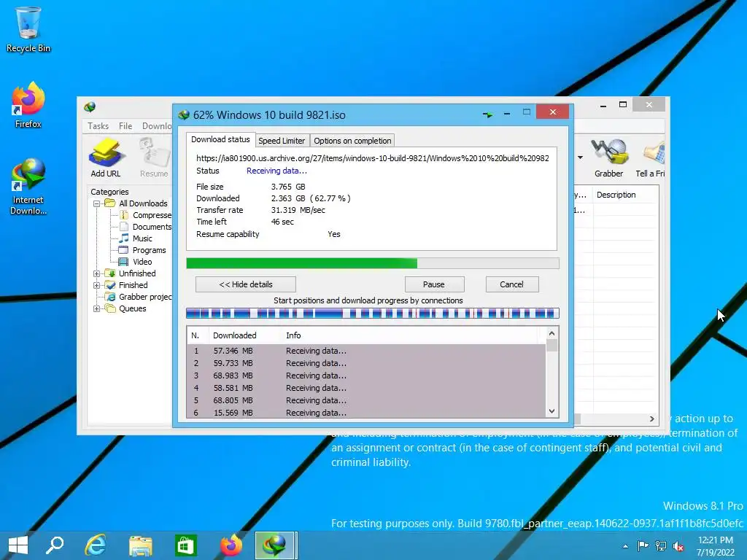Open the Tasks menu
This screenshot has height=560, width=747.
coord(98,125)
